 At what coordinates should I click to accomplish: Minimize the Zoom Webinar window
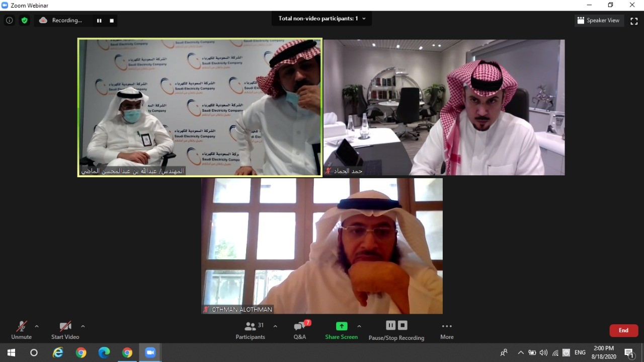[589, 5]
